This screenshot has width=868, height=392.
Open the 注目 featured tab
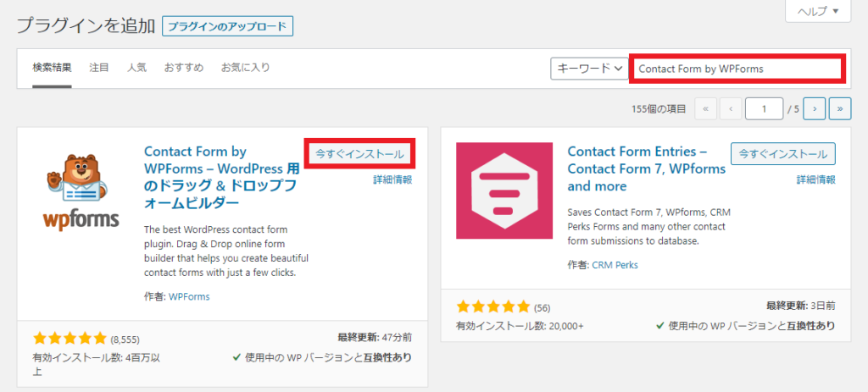[x=99, y=68]
